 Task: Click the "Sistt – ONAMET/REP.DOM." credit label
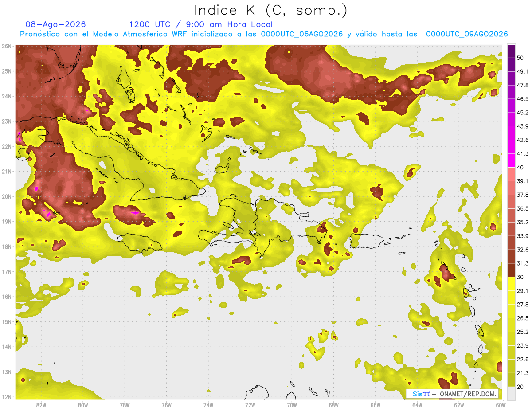click(x=452, y=394)
